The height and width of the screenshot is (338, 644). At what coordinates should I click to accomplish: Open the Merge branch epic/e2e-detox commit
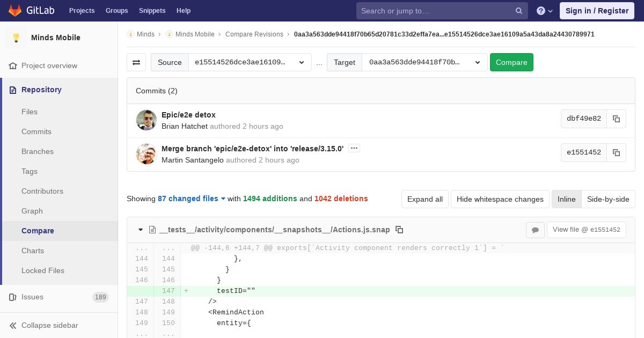(x=252, y=149)
